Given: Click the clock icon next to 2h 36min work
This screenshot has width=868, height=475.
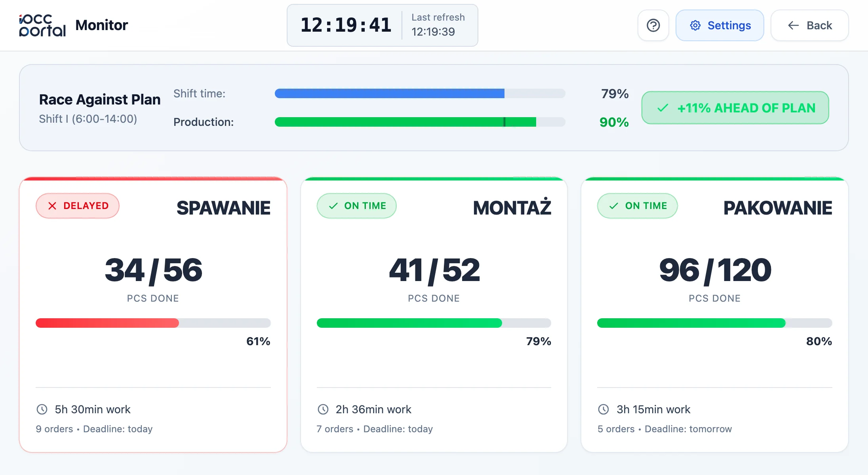Looking at the screenshot, I should pos(323,409).
